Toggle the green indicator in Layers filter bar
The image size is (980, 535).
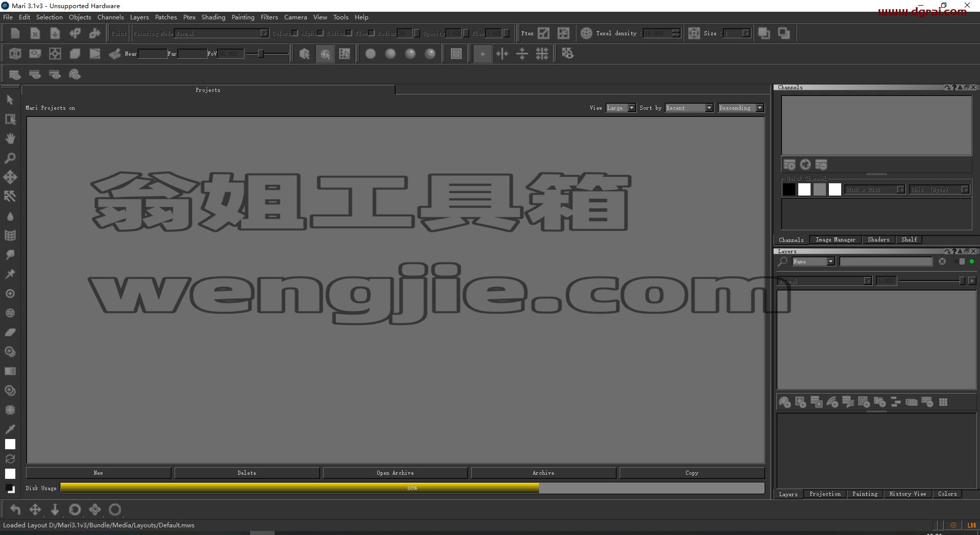pyautogui.click(x=972, y=261)
